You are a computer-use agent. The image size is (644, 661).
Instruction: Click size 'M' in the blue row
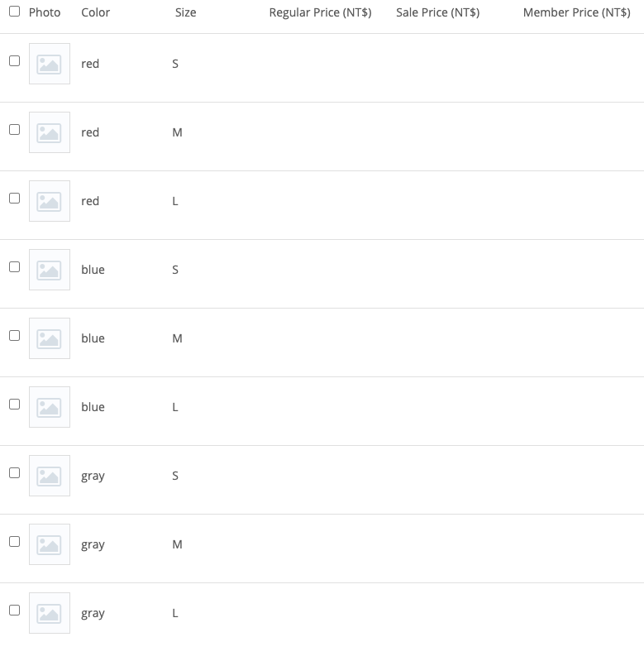[x=177, y=338]
